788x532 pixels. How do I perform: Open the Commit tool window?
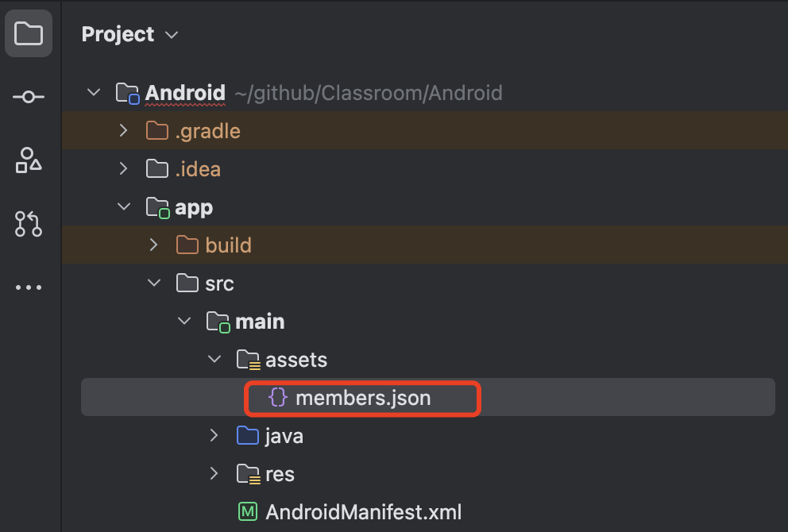[29, 97]
